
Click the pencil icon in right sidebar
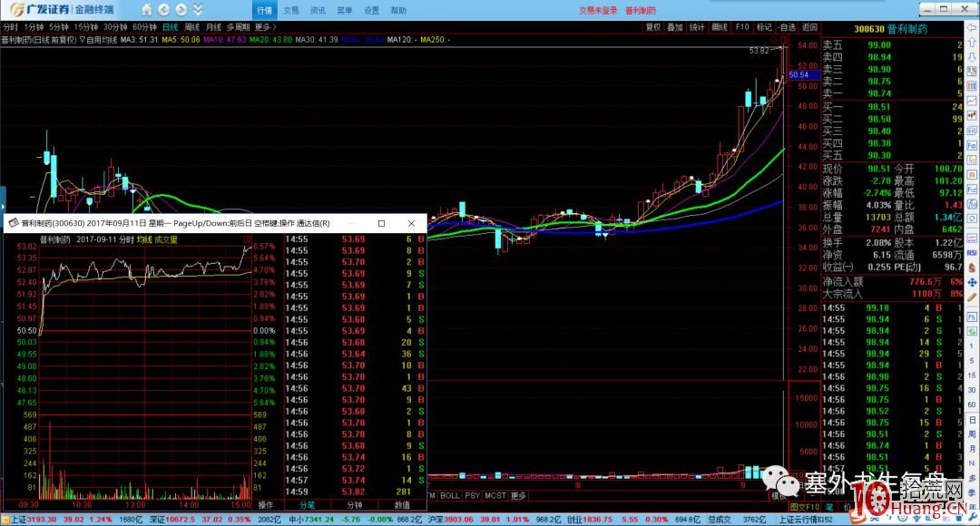pyautogui.click(x=972, y=297)
